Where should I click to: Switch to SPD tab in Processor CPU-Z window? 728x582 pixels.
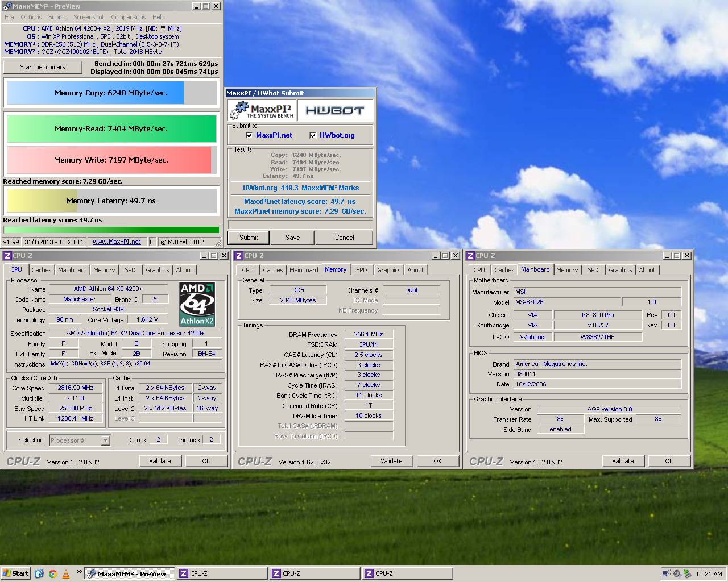pyautogui.click(x=130, y=270)
